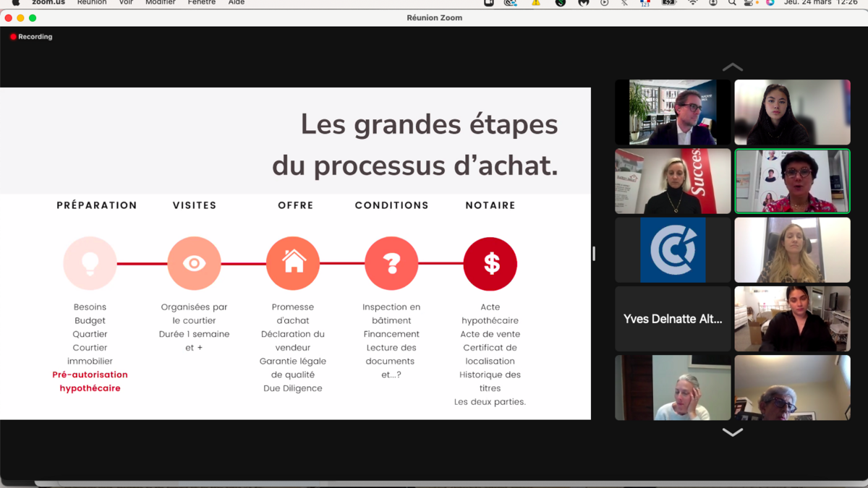Click the lightbulb Préparation icon on slide
This screenshot has width=868, height=488.
coord(90,264)
